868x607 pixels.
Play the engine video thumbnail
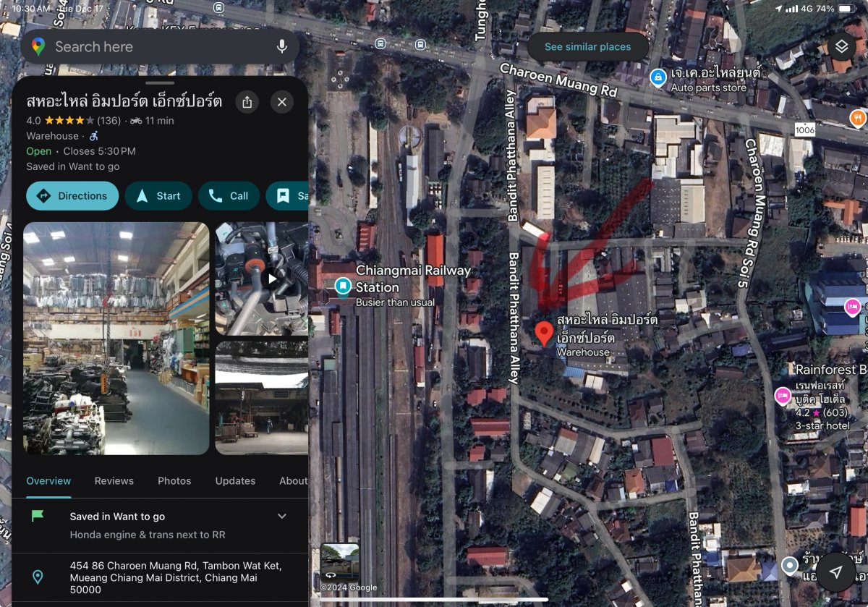click(x=273, y=279)
